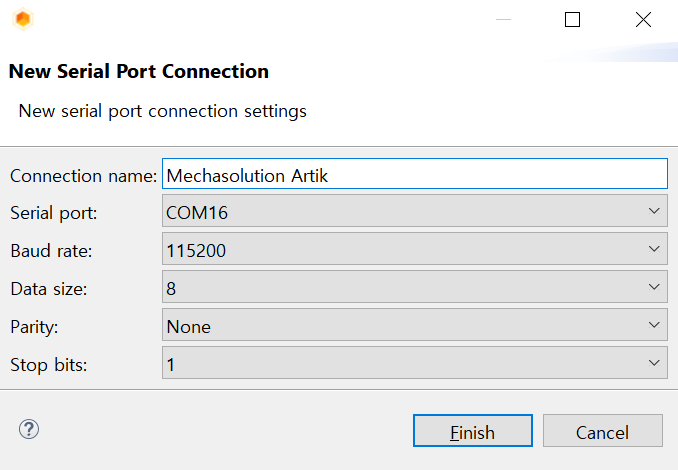Open the Parity None dropdown
Viewport: 678px width, 470px height.
(x=415, y=325)
